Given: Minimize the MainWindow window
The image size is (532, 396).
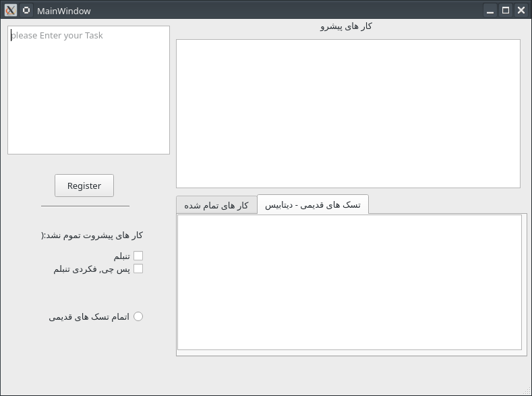Looking at the screenshot, I should click(x=490, y=11).
